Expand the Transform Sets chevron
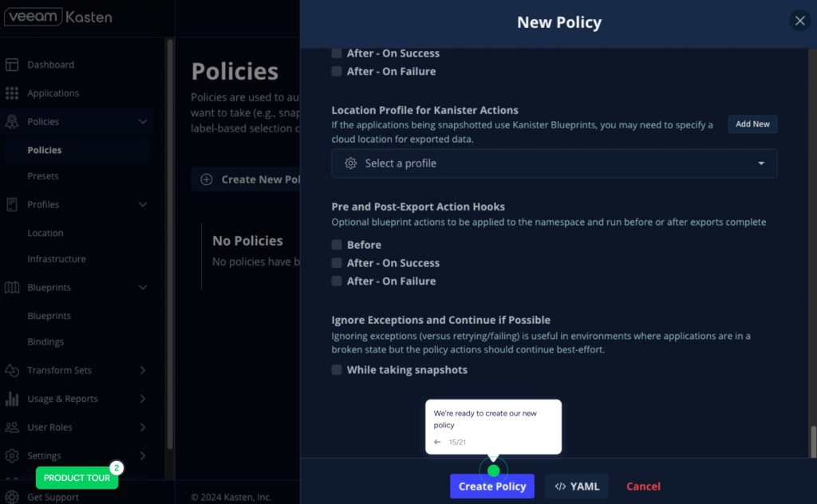Screen dimensions: 817x504 click(x=143, y=370)
